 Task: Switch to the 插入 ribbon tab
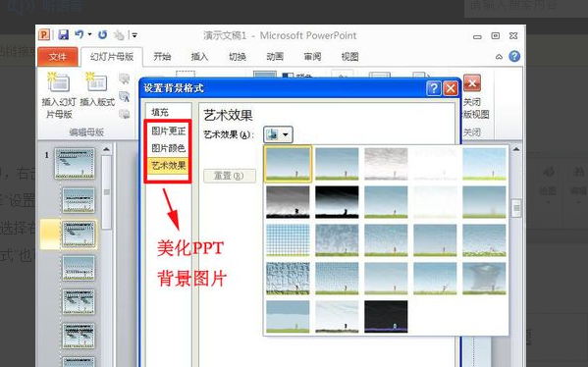point(199,57)
